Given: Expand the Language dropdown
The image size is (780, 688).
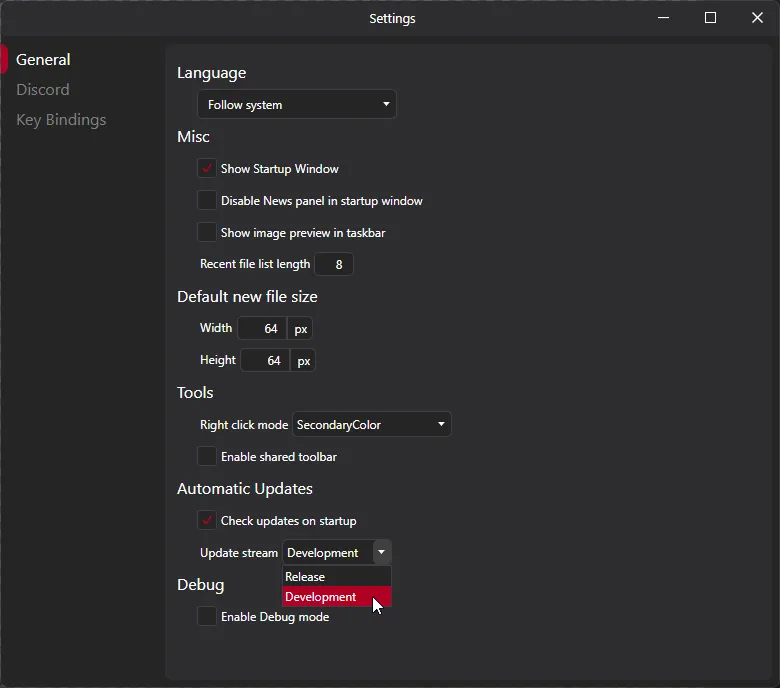Looking at the screenshot, I should [x=297, y=105].
